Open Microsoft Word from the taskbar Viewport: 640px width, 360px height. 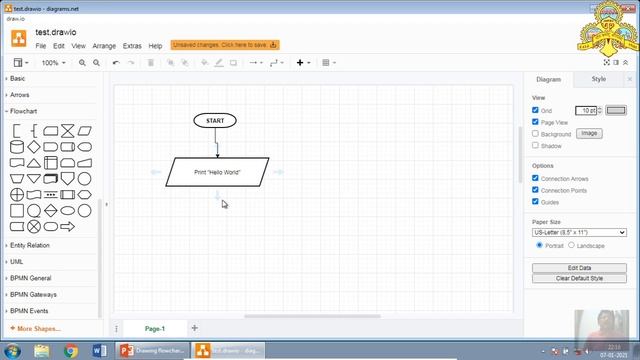(99, 351)
